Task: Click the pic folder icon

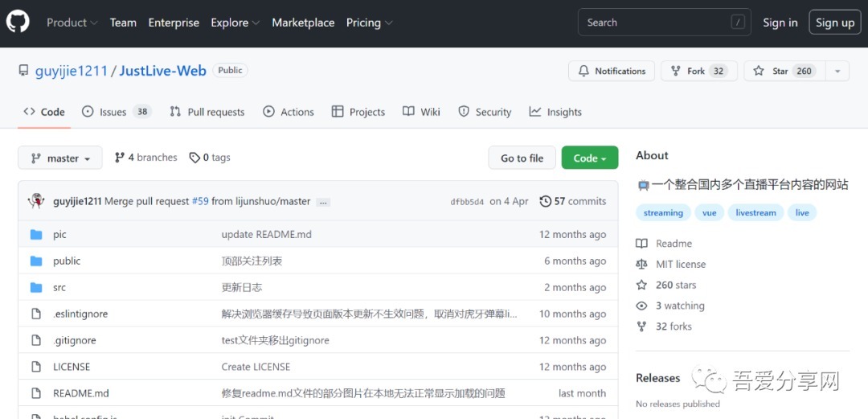Action: 35,235
